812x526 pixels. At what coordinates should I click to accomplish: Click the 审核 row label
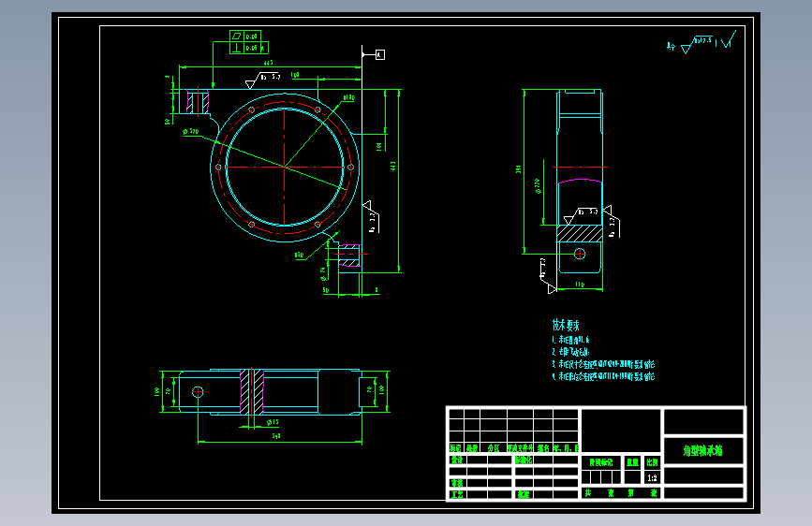457,483
